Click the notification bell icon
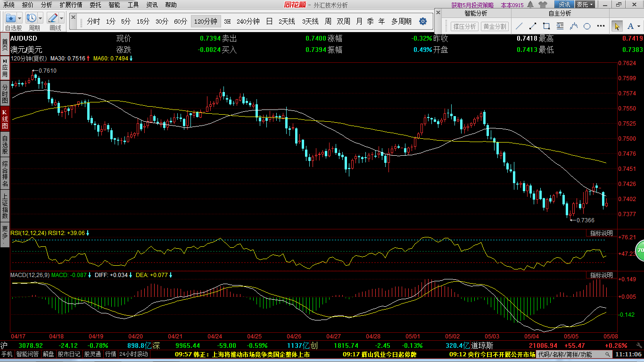 531,5
